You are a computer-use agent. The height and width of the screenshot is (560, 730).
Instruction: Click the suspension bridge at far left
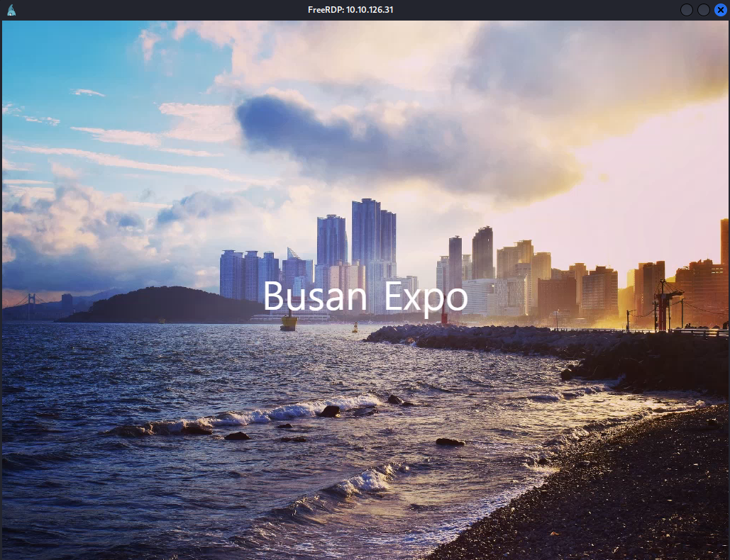point(30,301)
